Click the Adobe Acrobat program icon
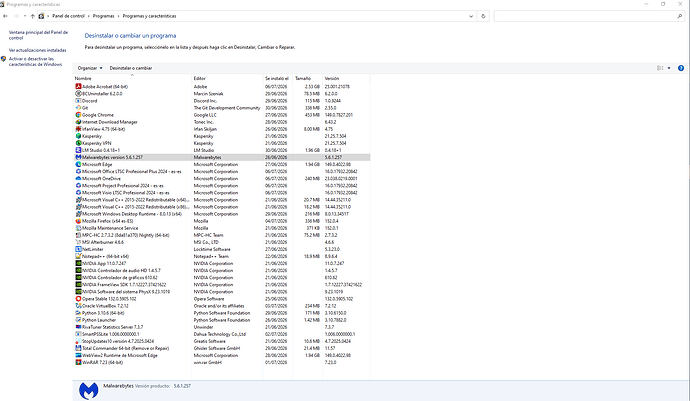 coord(78,87)
